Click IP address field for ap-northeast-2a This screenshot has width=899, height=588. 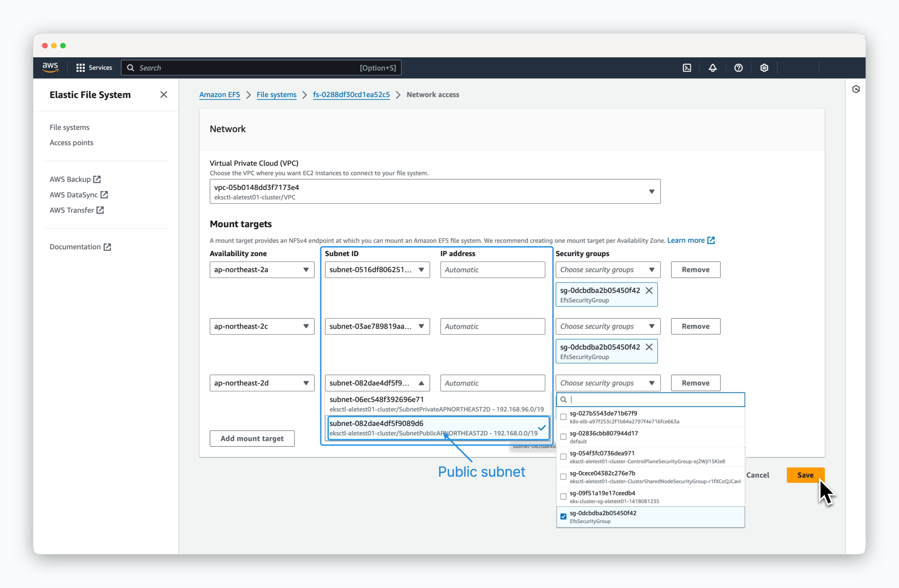[493, 270]
